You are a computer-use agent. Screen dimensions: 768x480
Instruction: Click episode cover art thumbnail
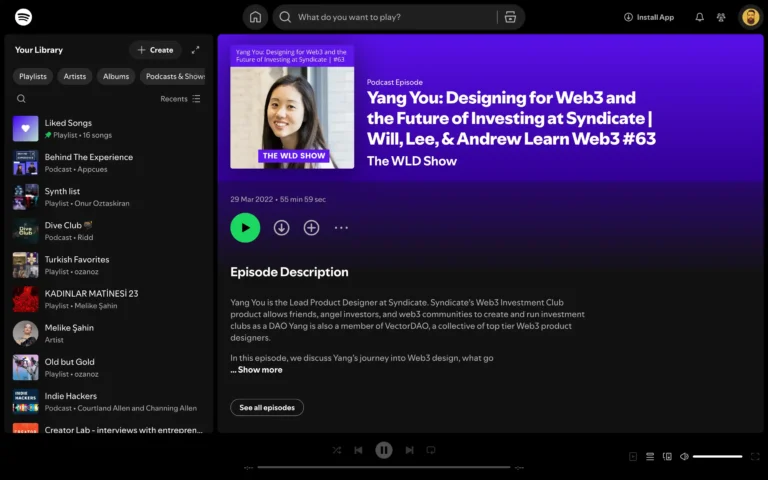(x=292, y=107)
